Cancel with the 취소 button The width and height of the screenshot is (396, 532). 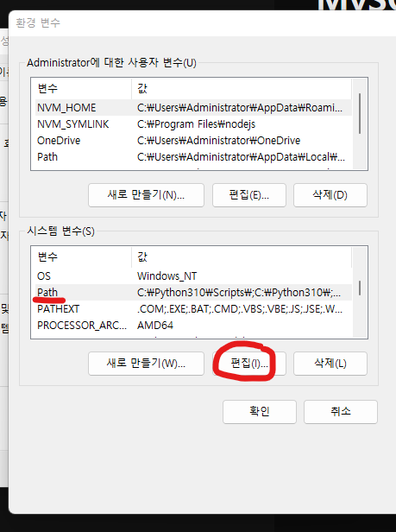click(341, 412)
